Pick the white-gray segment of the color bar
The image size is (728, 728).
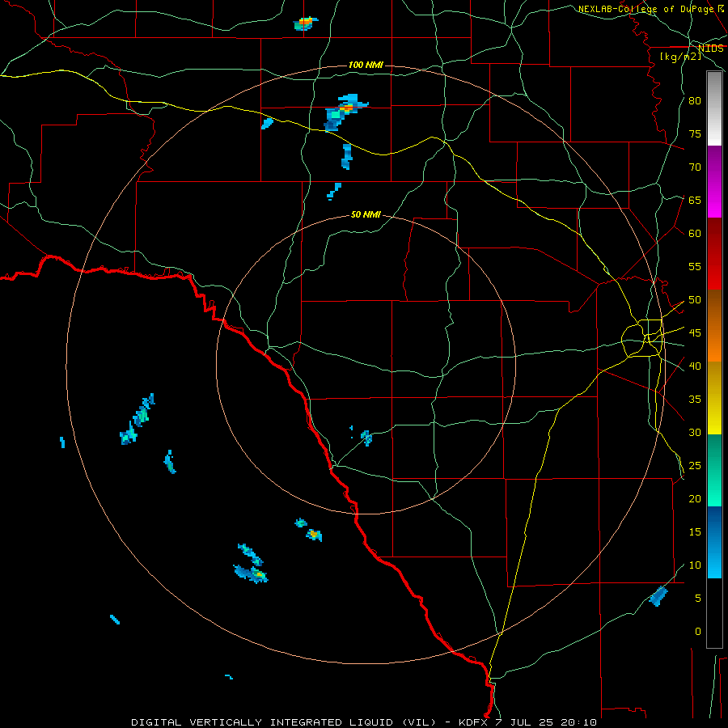[x=714, y=108]
